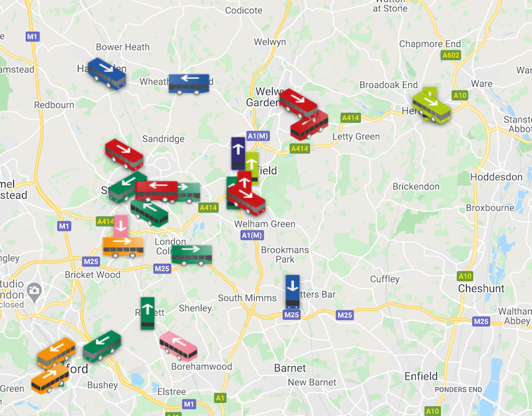Click the lime green bus near Hertford
This screenshot has width=532, height=416.
[432, 106]
